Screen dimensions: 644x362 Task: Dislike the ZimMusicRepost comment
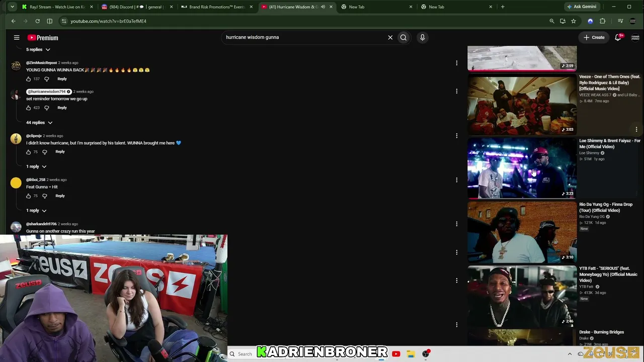point(47,79)
